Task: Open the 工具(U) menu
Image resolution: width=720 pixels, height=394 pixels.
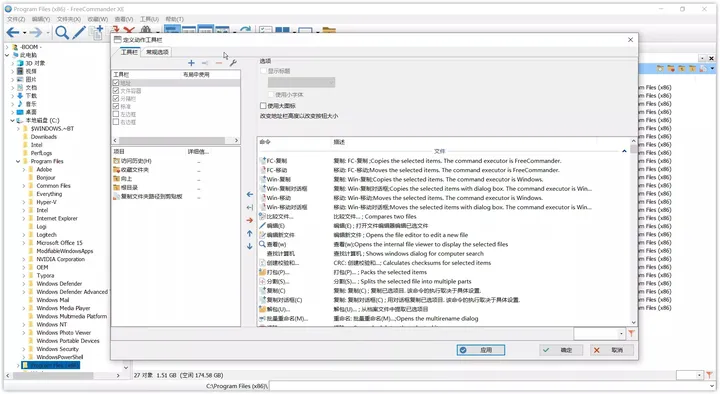Action: pyautogui.click(x=149, y=19)
